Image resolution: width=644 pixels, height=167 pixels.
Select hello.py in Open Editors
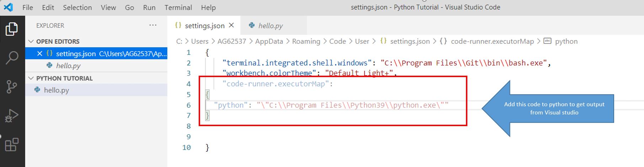tap(96, 66)
